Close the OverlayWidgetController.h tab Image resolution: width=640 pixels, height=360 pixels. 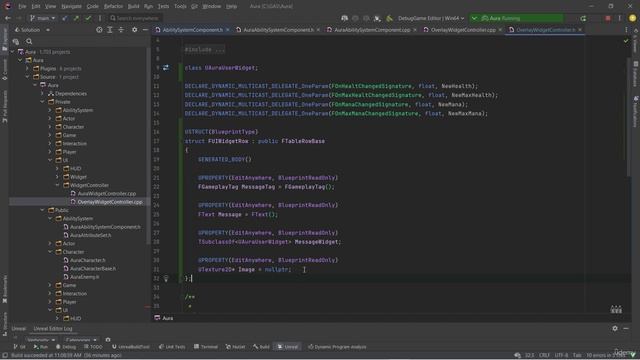[580, 30]
